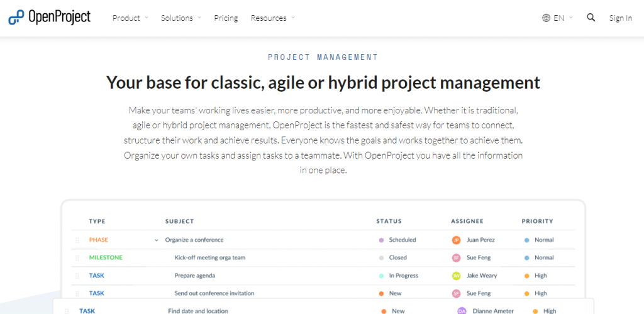Click the main project management headline
644x314 pixels.
(323, 82)
